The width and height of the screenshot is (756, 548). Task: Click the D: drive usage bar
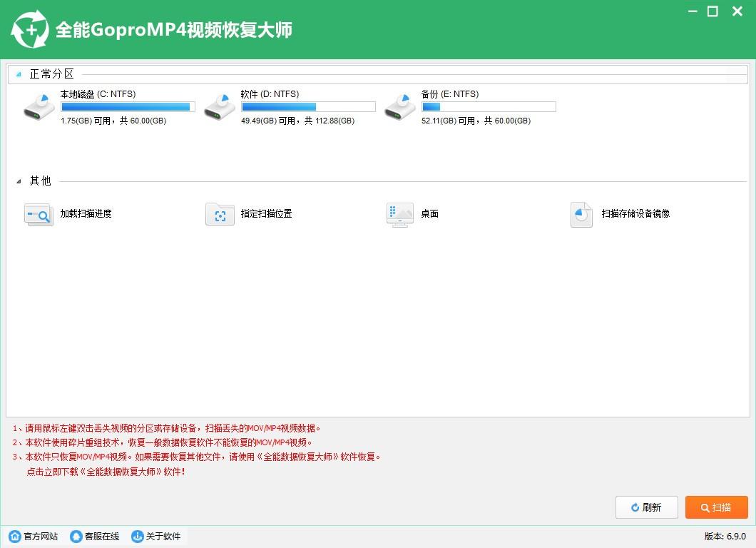[x=308, y=106]
